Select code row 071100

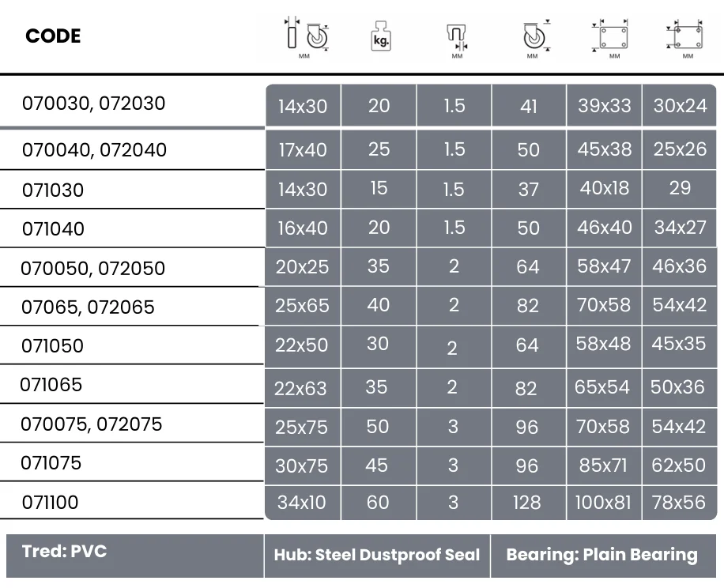pos(51,502)
